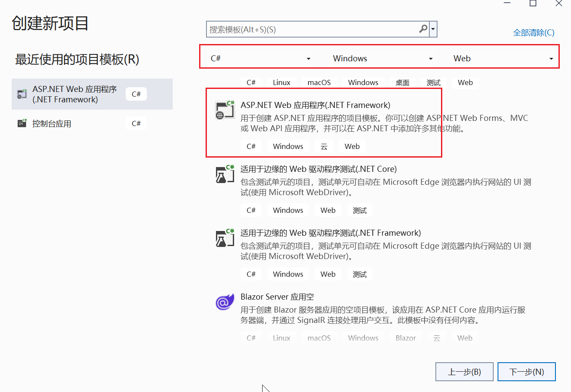
Task: Select Edge Web driver test (.NET Core) title
Action: click(x=319, y=169)
